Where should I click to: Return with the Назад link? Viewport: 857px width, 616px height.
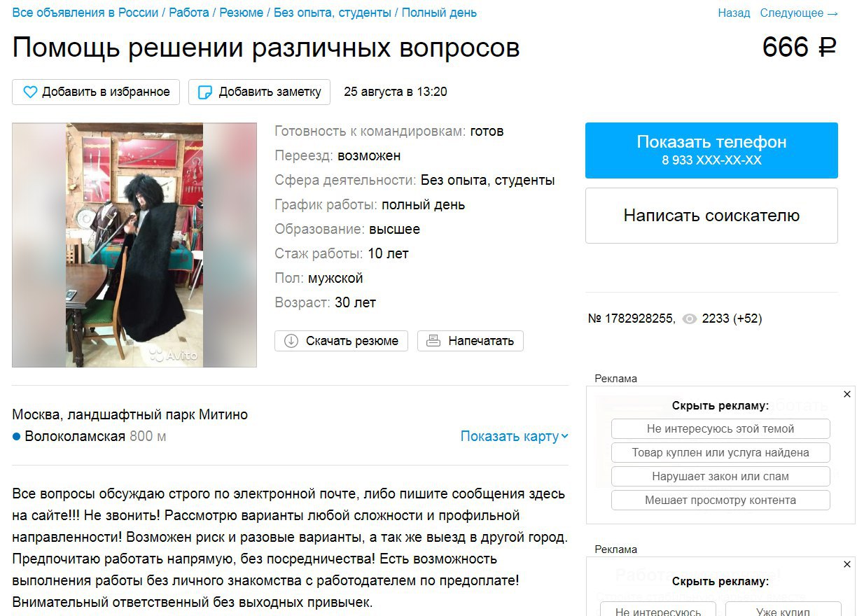pos(734,13)
